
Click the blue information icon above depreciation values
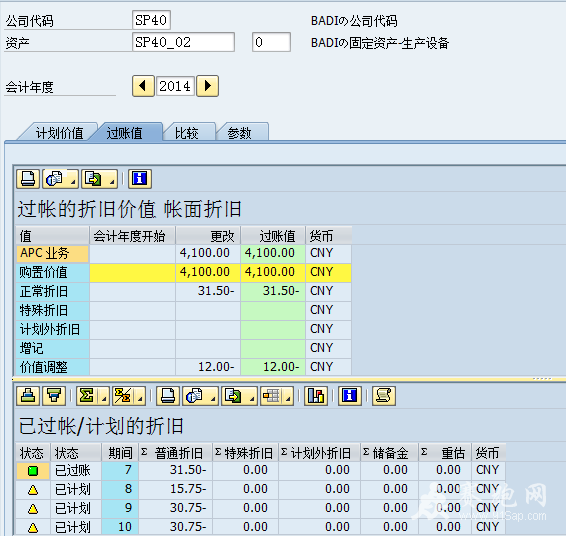pyautogui.click(x=140, y=179)
